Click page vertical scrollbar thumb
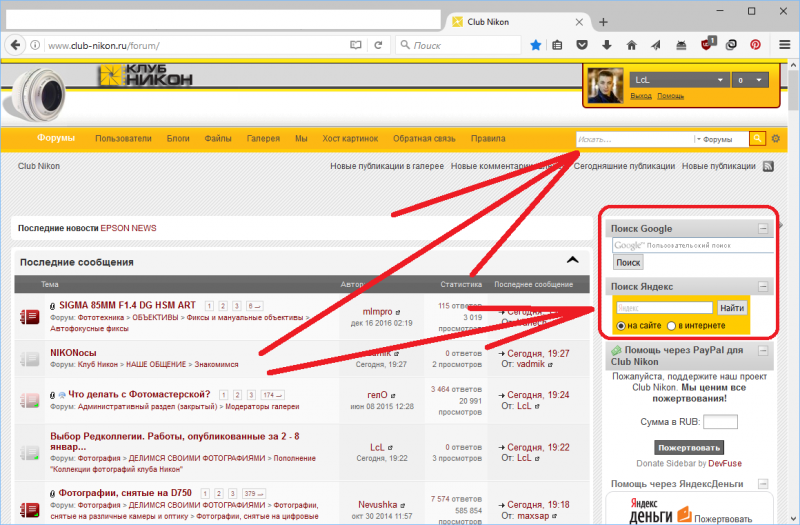This screenshot has width=800, height=525. click(793, 89)
